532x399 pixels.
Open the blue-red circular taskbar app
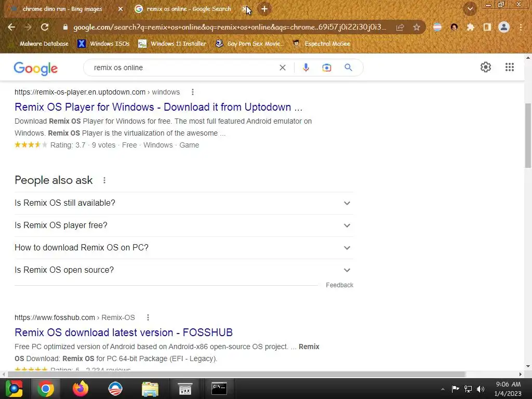point(115,389)
